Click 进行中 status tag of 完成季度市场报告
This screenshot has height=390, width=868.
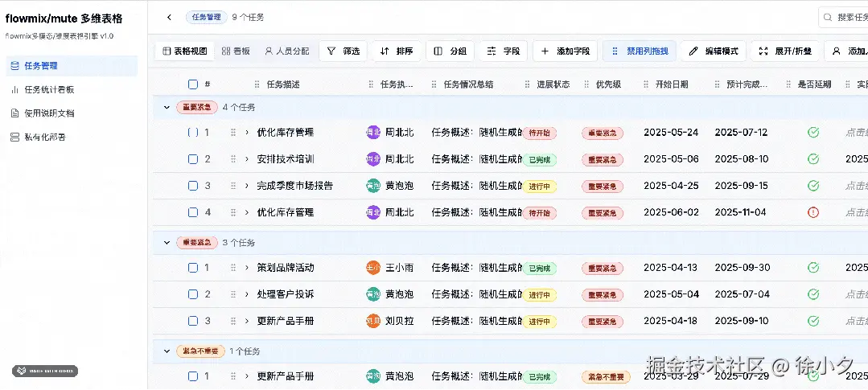pyautogui.click(x=540, y=187)
